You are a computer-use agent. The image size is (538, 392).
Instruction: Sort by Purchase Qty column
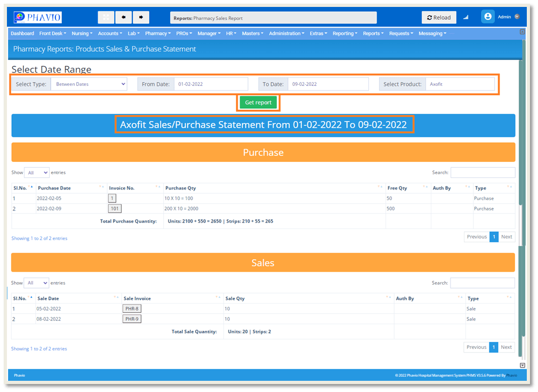pos(274,188)
